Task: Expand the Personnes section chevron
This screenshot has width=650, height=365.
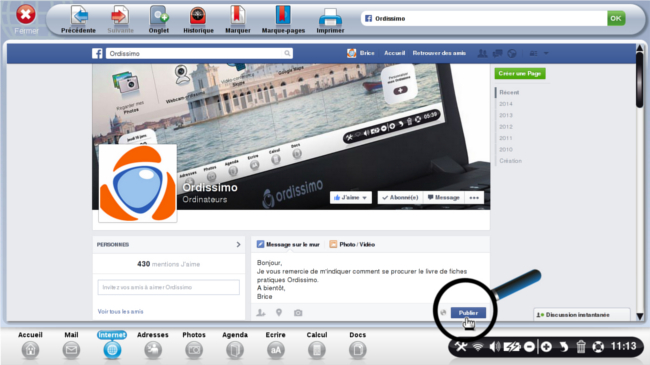Action: tap(238, 245)
